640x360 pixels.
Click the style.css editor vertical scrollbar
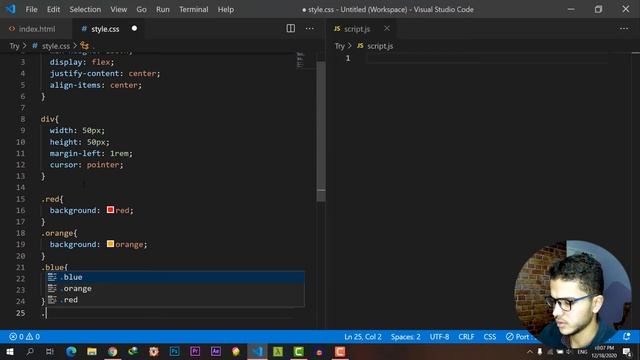click(321, 131)
